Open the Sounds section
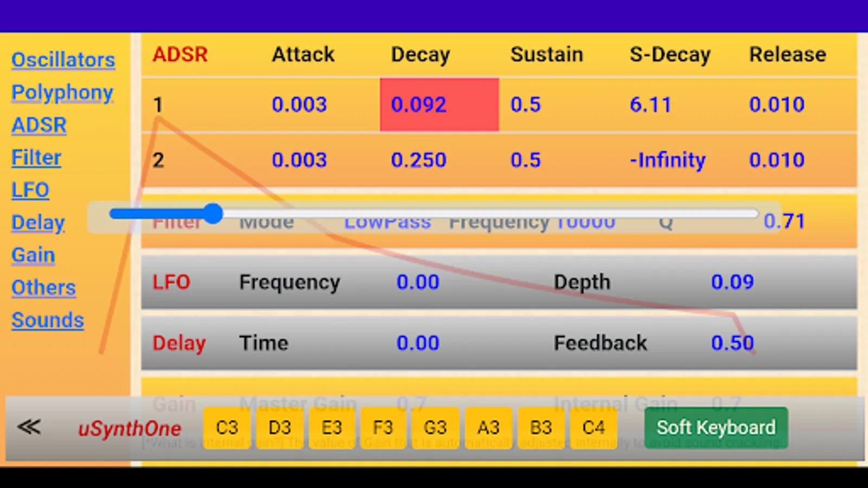 (47, 320)
